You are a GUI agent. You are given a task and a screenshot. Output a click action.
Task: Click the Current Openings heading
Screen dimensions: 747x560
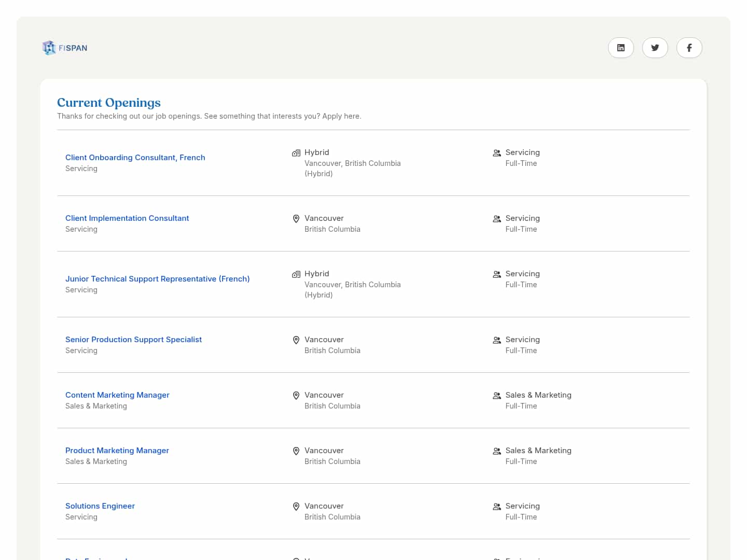coord(109,103)
